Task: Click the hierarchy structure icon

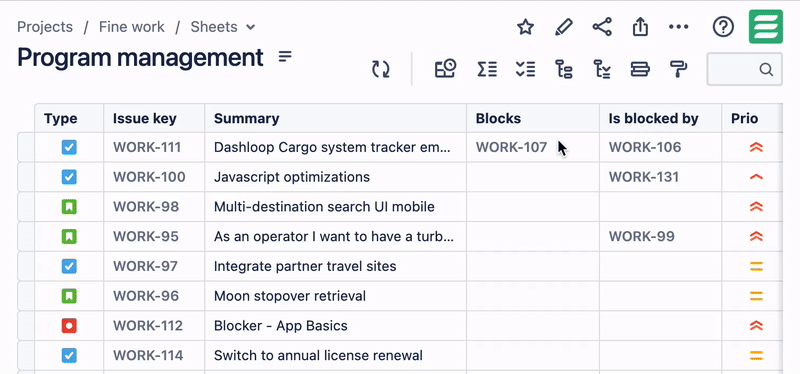Action: pyautogui.click(x=564, y=69)
